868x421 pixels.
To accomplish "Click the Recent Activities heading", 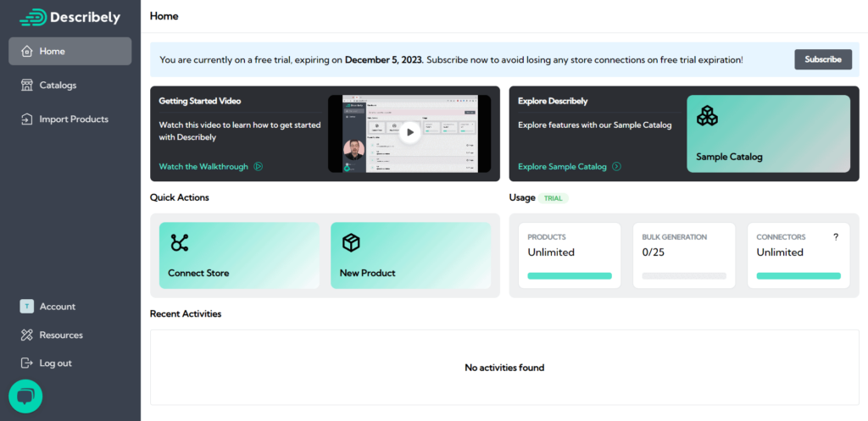I will [186, 313].
